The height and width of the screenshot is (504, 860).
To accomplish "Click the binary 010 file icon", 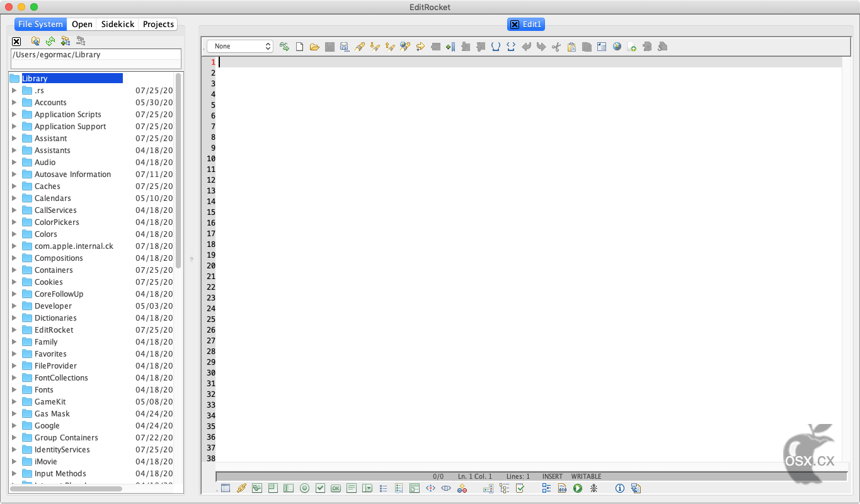I will coord(563,488).
